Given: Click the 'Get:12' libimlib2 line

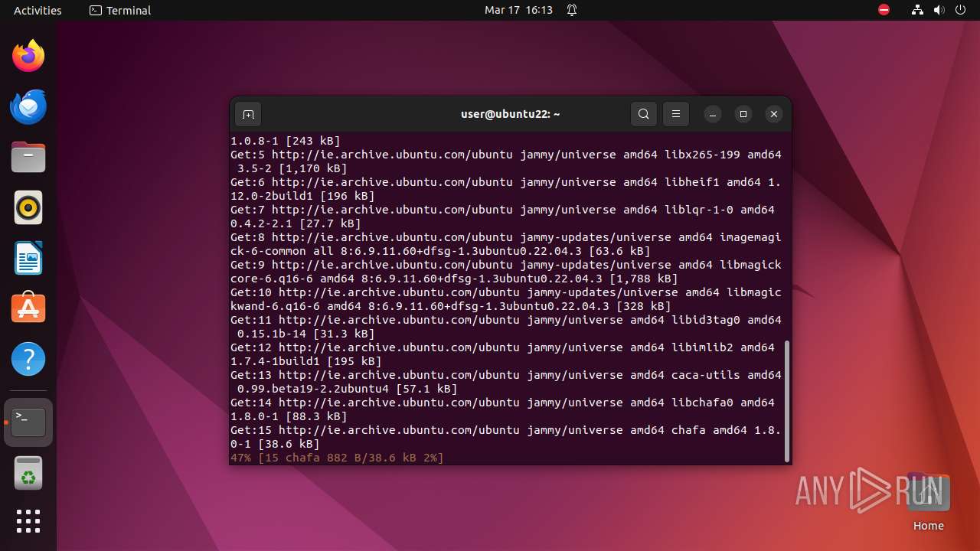Looking at the screenshot, I should (502, 354).
